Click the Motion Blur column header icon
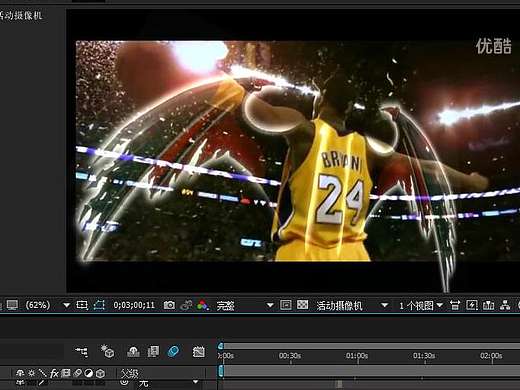520x390 pixels. coord(77,373)
